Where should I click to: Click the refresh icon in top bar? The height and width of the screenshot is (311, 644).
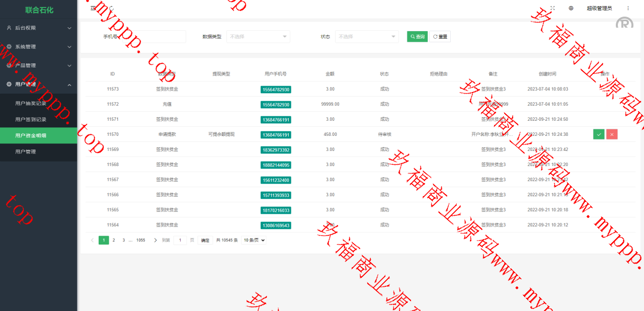111,8
